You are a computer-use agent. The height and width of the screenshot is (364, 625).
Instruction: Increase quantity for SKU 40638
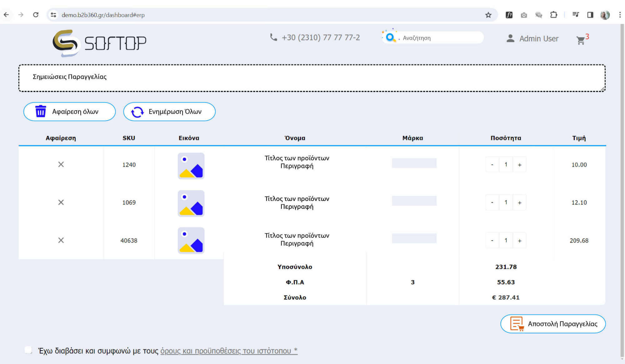point(519,241)
